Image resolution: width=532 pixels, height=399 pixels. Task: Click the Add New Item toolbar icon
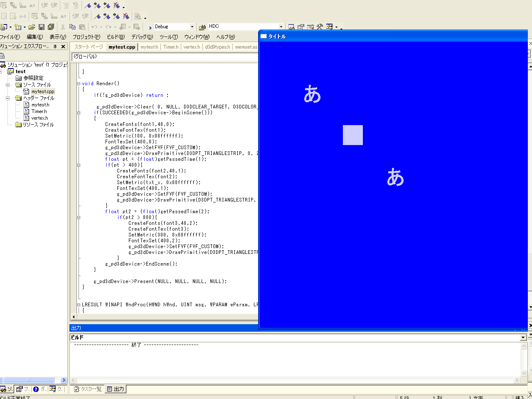(x=18, y=27)
